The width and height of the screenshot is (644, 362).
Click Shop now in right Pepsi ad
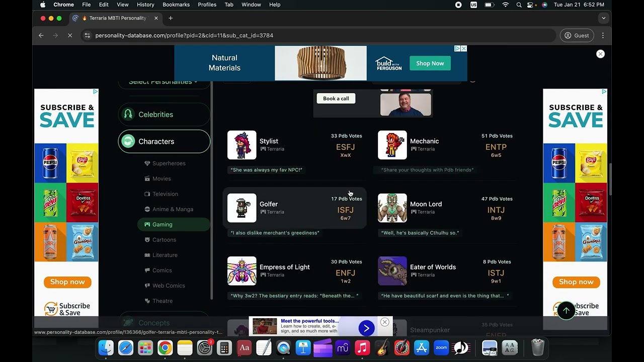click(576, 282)
